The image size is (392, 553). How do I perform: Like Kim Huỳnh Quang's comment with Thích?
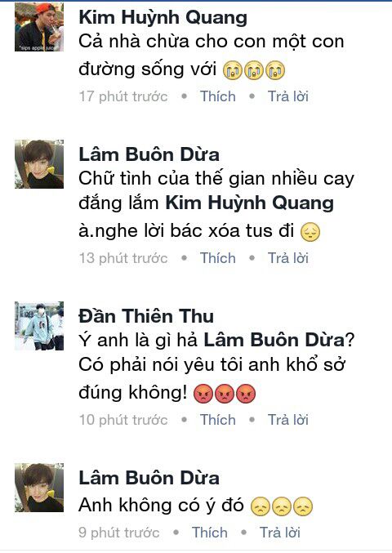coord(218,96)
